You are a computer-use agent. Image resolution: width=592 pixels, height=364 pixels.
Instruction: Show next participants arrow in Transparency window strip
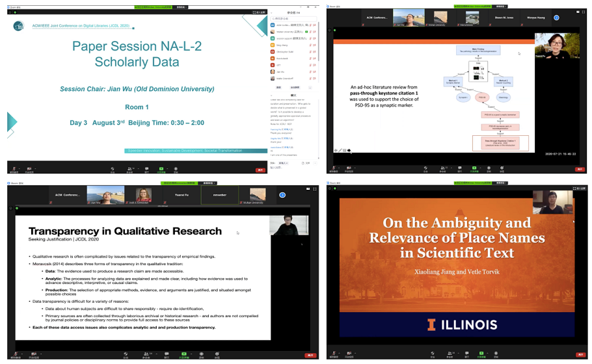tap(282, 194)
